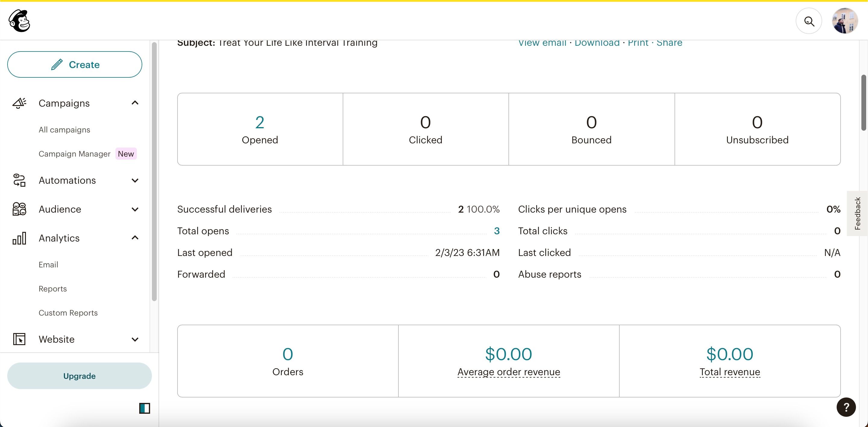Select the Audience icon

19,209
